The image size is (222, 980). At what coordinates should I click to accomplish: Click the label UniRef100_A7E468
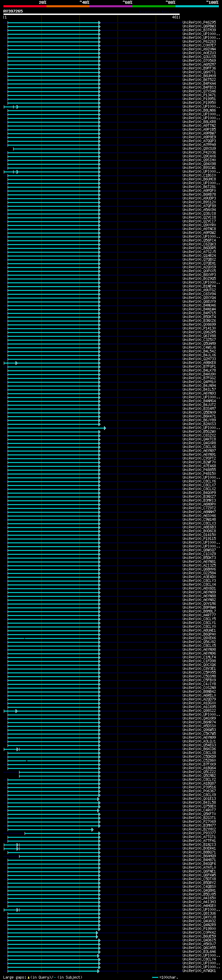point(199,466)
